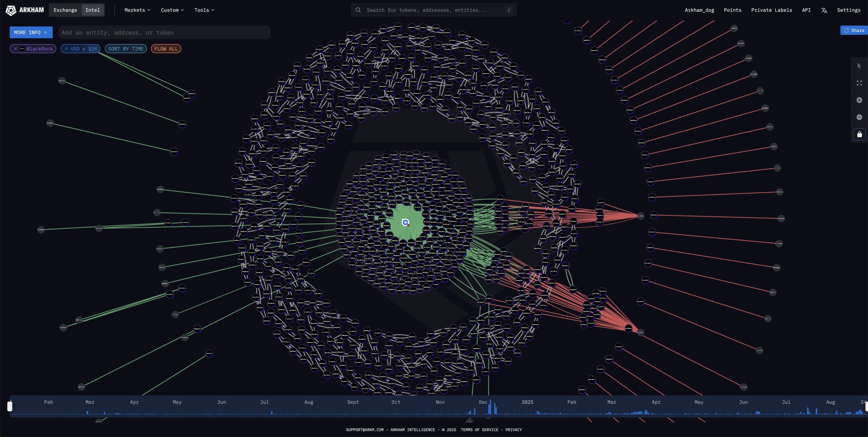Click the MORE INFO button
Image resolution: width=868 pixels, height=437 pixels.
[x=31, y=32]
